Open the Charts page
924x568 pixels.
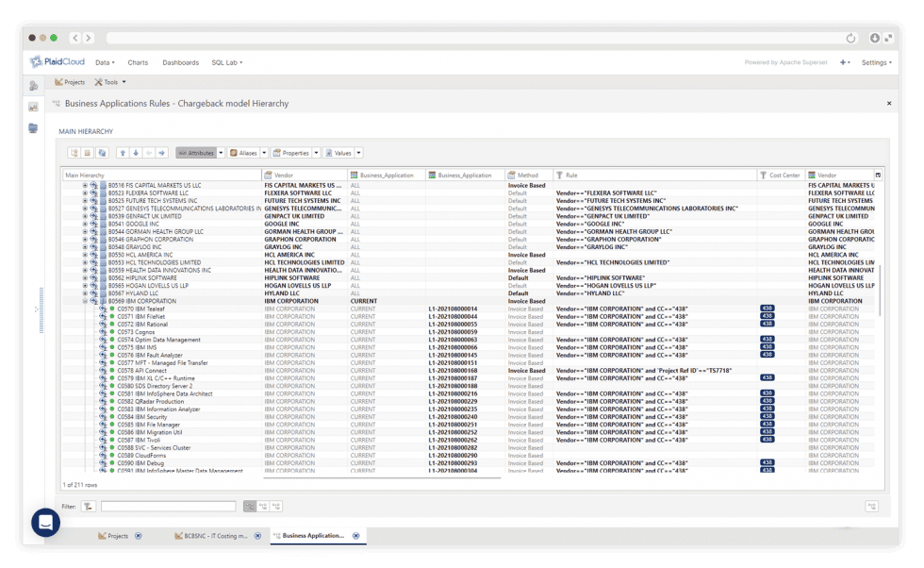[138, 62]
